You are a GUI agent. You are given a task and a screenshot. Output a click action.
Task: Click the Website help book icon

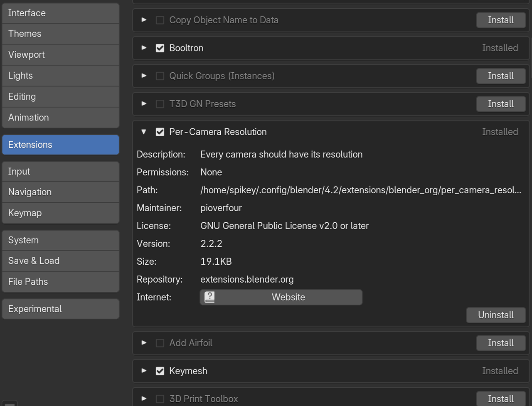[210, 297]
